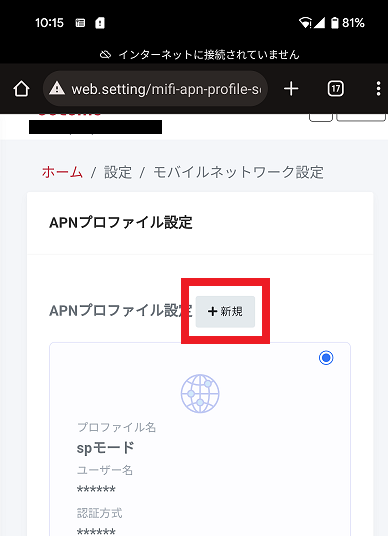The height and width of the screenshot is (536, 388).
Task: Open the browser three-dot overflow menu
Action: coord(378,89)
